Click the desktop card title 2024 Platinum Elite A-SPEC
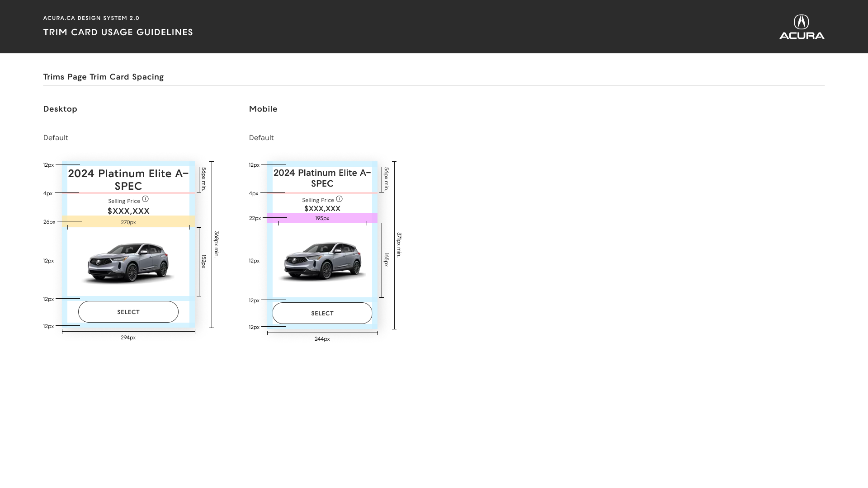The width and height of the screenshot is (868, 488). coord(128,180)
